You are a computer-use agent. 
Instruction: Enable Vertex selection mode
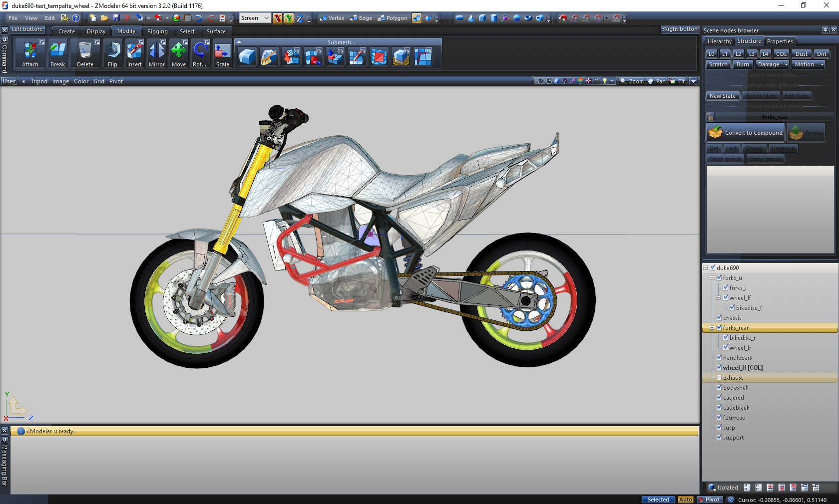(x=332, y=18)
